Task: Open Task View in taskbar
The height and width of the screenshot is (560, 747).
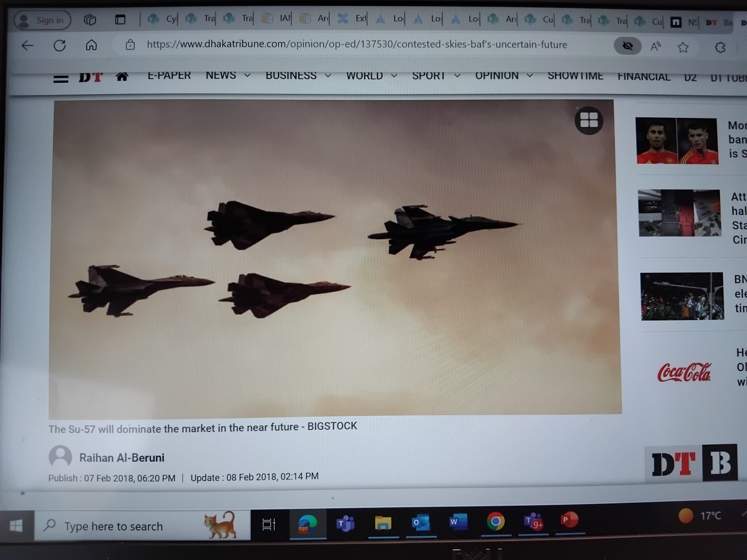Action: click(x=269, y=524)
